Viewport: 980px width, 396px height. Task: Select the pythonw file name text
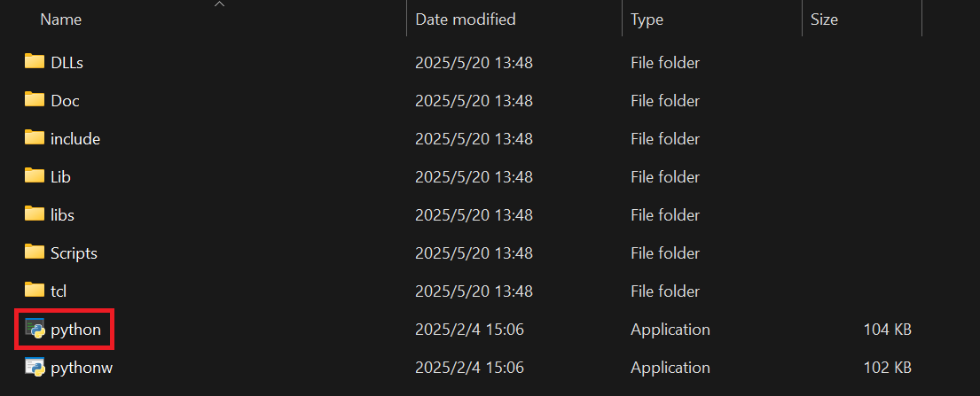coord(82,369)
